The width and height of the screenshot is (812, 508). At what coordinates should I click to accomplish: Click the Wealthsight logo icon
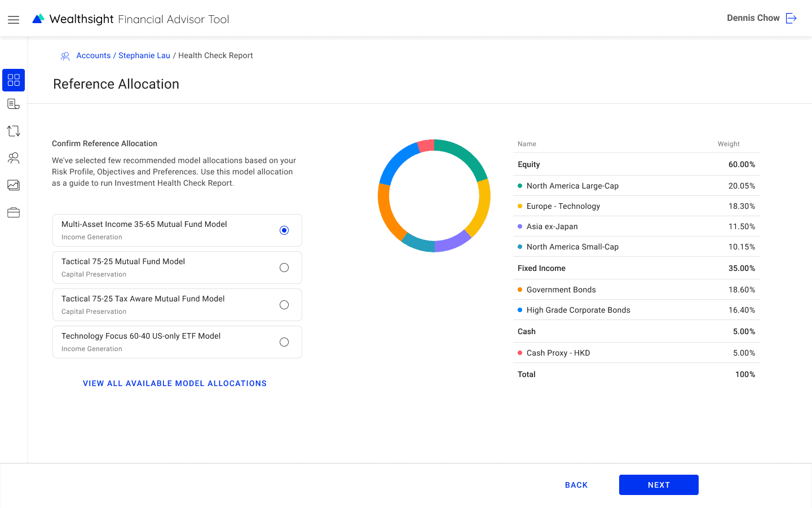pos(38,19)
